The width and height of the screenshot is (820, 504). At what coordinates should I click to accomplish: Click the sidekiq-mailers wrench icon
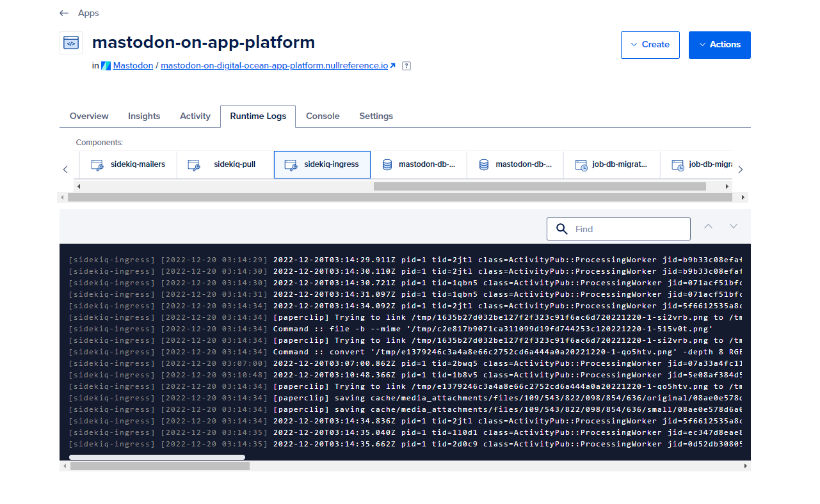(97, 165)
